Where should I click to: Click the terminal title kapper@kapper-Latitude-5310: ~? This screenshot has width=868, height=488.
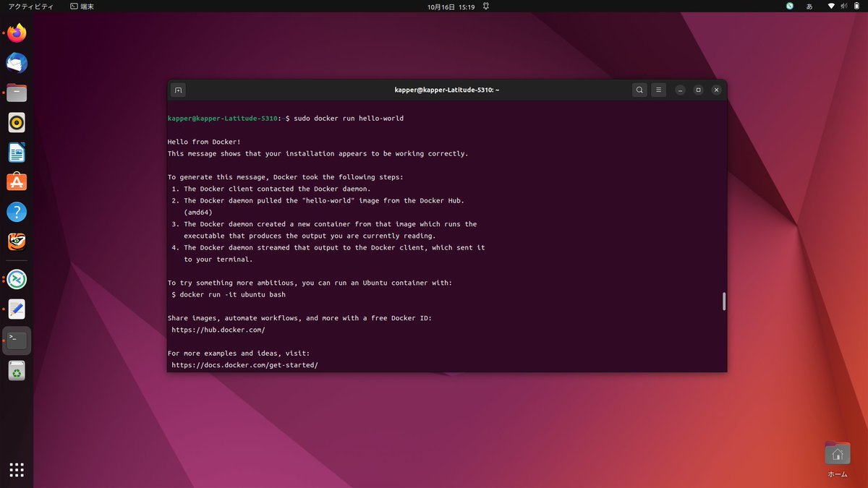(x=447, y=90)
